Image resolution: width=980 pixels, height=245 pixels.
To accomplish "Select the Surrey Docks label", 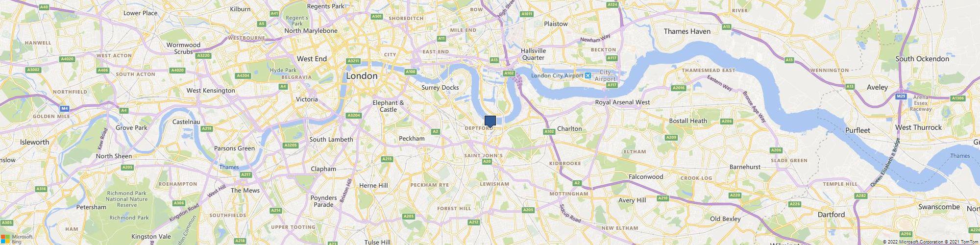I will tap(440, 88).
